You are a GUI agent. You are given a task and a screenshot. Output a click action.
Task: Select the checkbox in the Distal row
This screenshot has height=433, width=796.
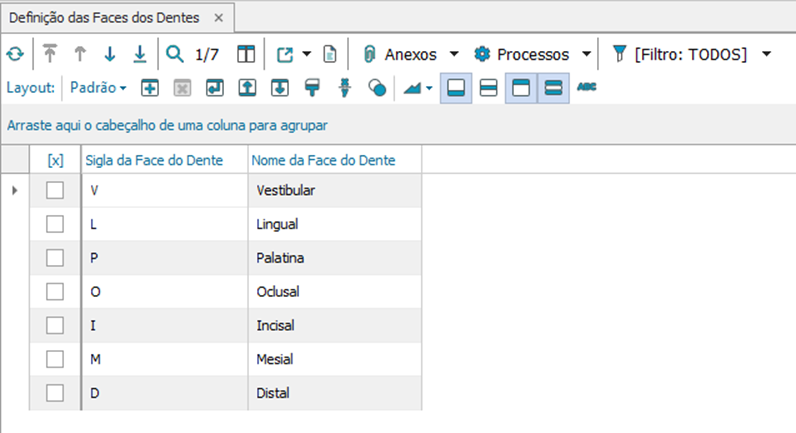(55, 393)
